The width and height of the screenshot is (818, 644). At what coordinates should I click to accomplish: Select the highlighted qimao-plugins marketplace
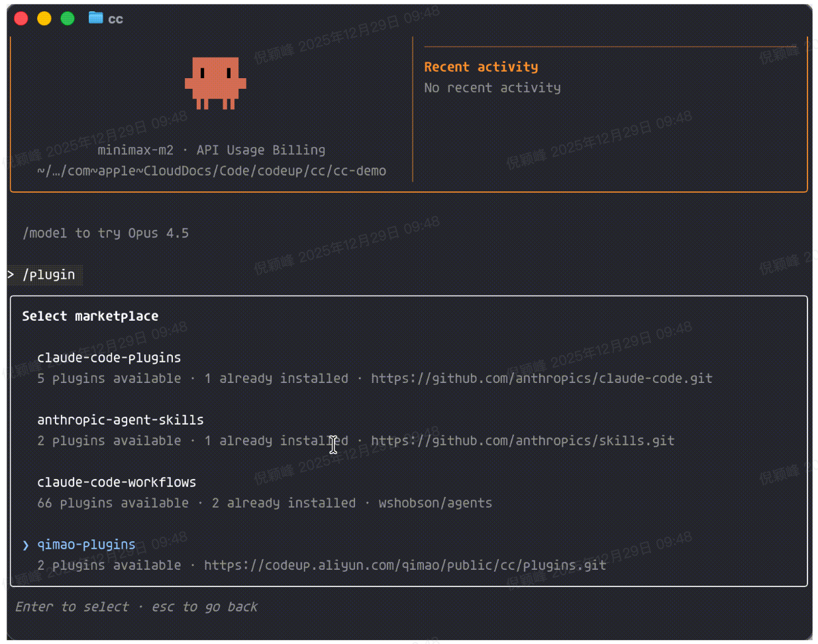[86, 545]
